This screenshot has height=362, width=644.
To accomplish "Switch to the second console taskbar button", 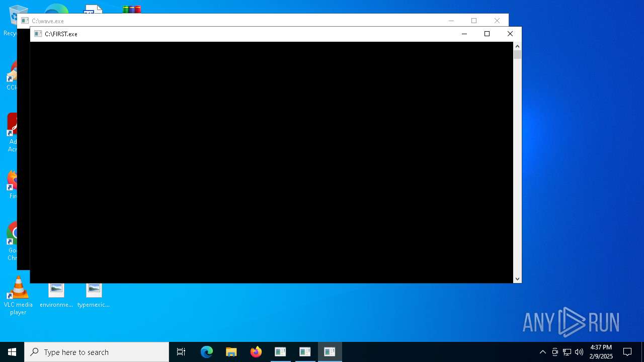I will (305, 352).
